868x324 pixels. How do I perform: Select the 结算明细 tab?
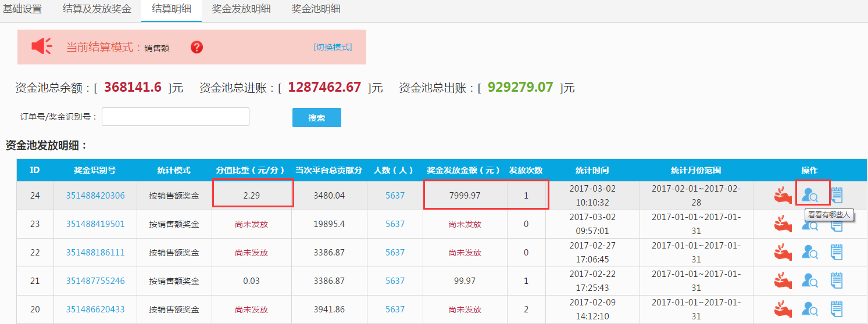tap(172, 9)
